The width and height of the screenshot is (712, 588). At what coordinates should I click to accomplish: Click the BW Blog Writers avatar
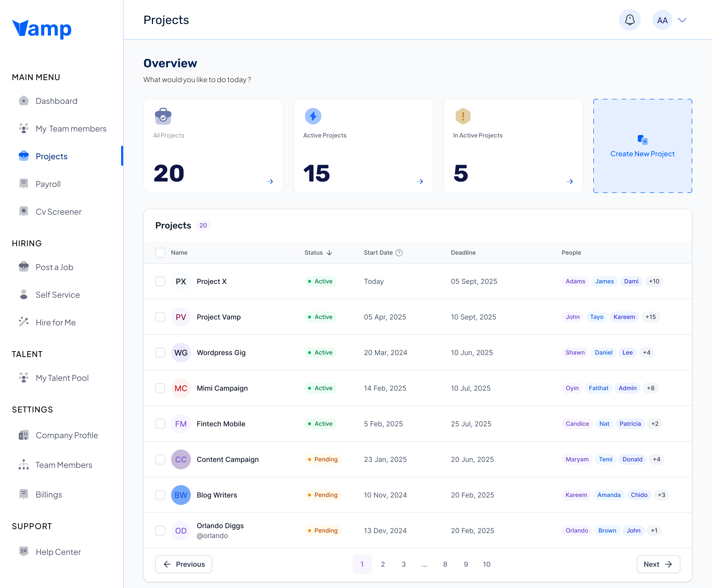tap(181, 495)
